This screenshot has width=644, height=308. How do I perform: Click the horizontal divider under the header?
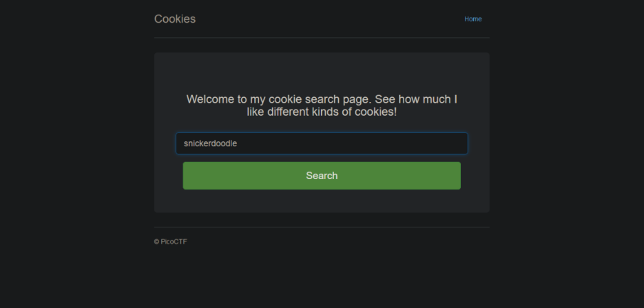click(322, 37)
